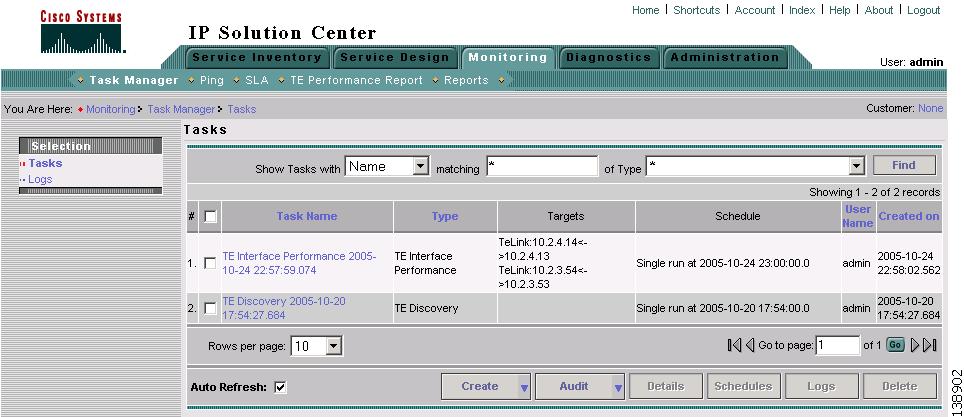Image resolution: width=964 pixels, height=417 pixels.
Task: Click the '2005-10-24 22:58:02.562' created date
Action: (x=909, y=263)
